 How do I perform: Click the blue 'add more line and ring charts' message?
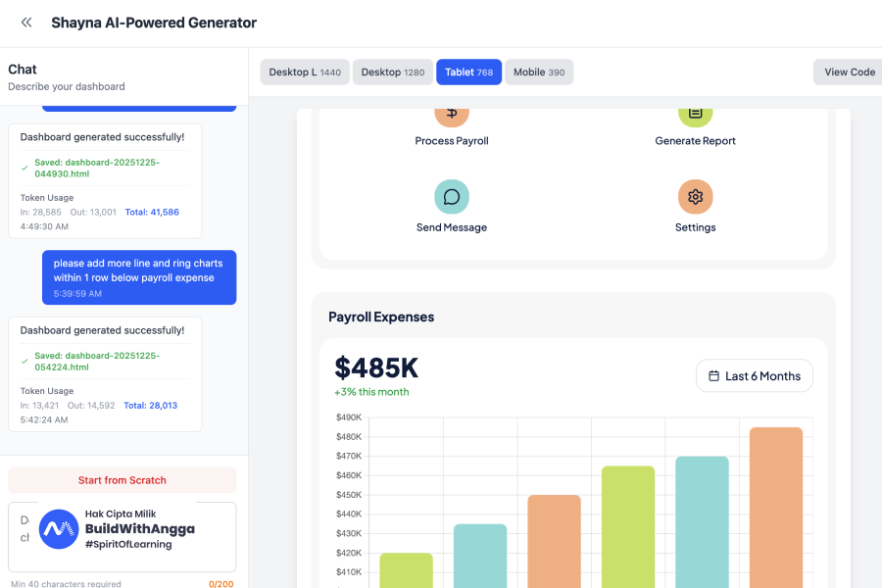[138, 277]
